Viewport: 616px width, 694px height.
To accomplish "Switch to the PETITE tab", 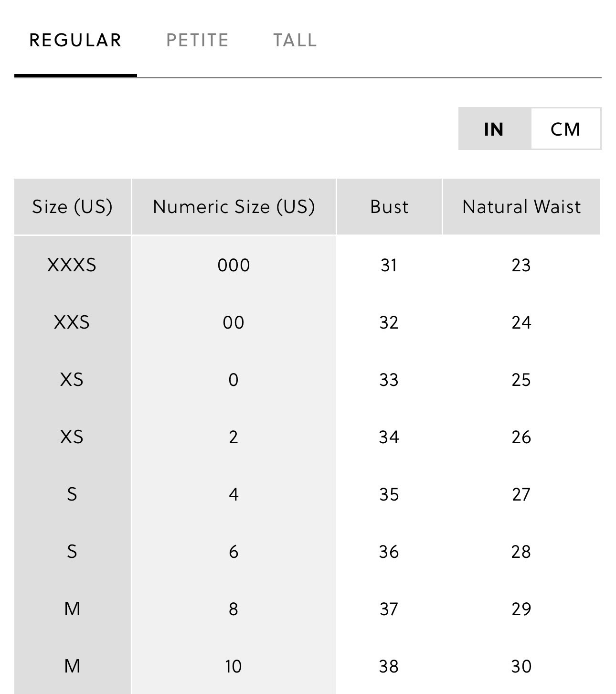I will point(197,40).
